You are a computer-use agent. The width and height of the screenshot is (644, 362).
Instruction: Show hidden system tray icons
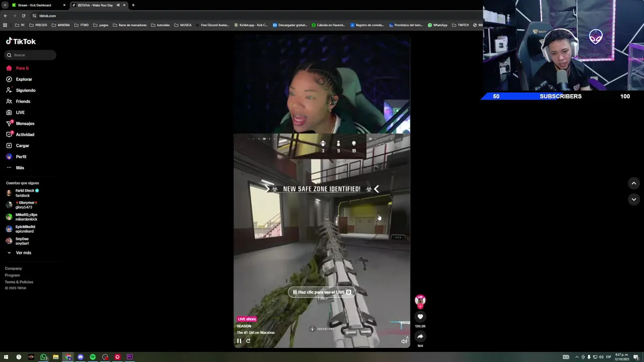tap(577, 357)
